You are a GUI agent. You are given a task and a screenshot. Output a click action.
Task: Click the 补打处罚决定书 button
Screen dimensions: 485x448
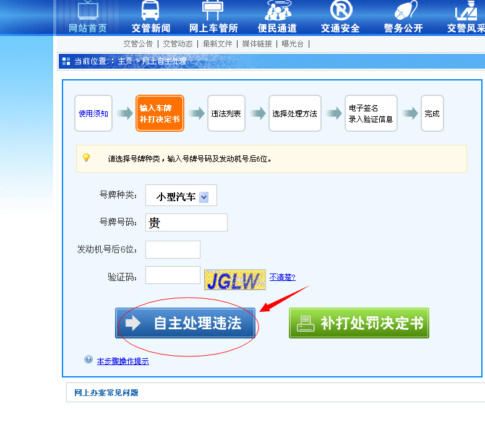359,323
